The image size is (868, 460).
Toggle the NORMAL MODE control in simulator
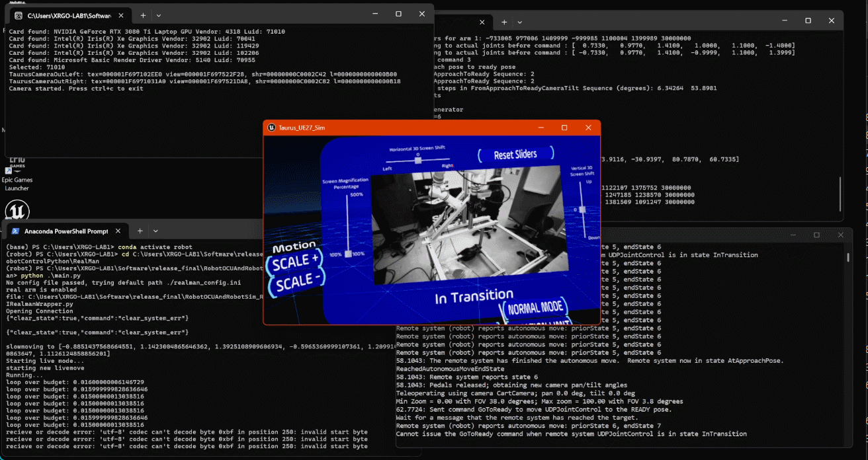(x=536, y=307)
